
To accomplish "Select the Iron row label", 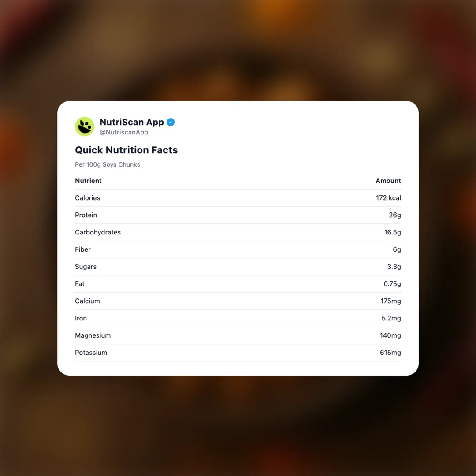I will click(81, 318).
